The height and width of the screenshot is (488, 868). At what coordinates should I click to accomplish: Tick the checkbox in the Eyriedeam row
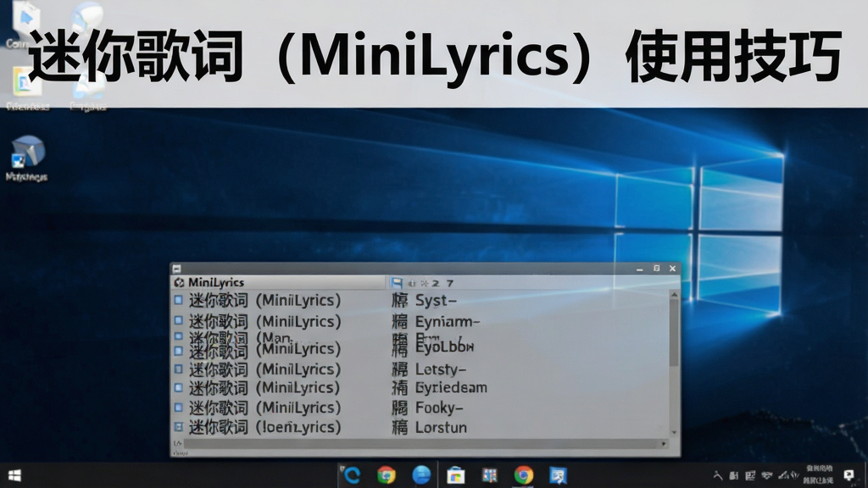178,388
